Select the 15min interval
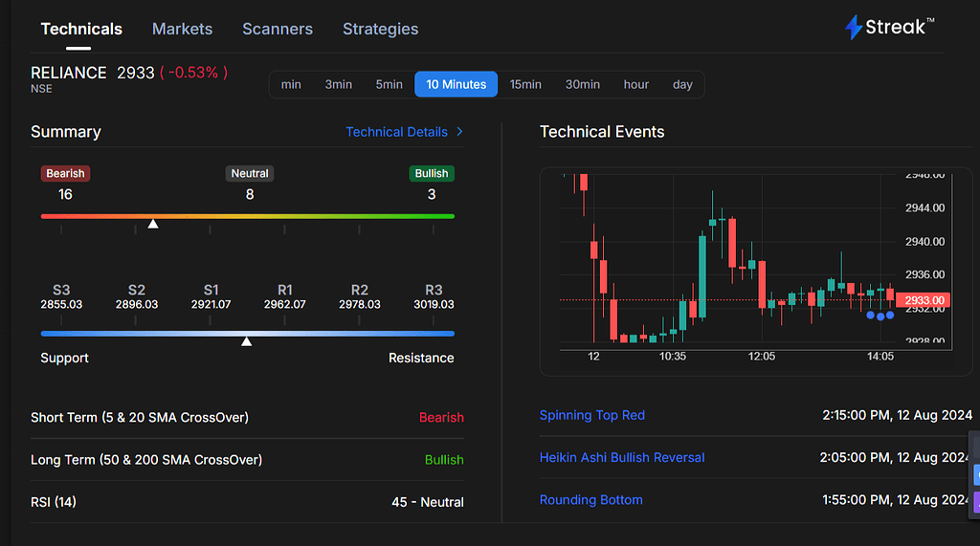Screen dimensions: 980x546 pos(525,84)
